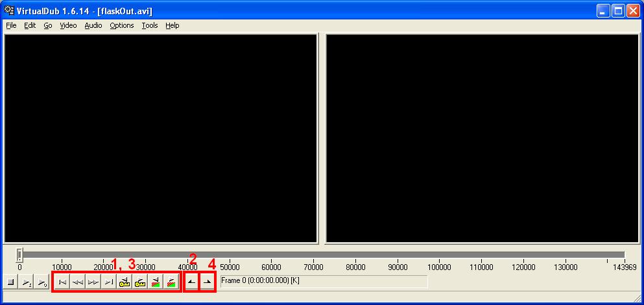Click the 10000 timeline label
The height and width of the screenshot is (305, 644).
click(62, 267)
